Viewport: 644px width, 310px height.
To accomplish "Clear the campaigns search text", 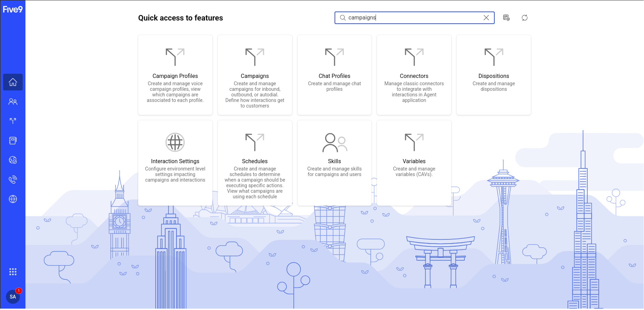I will (x=486, y=18).
